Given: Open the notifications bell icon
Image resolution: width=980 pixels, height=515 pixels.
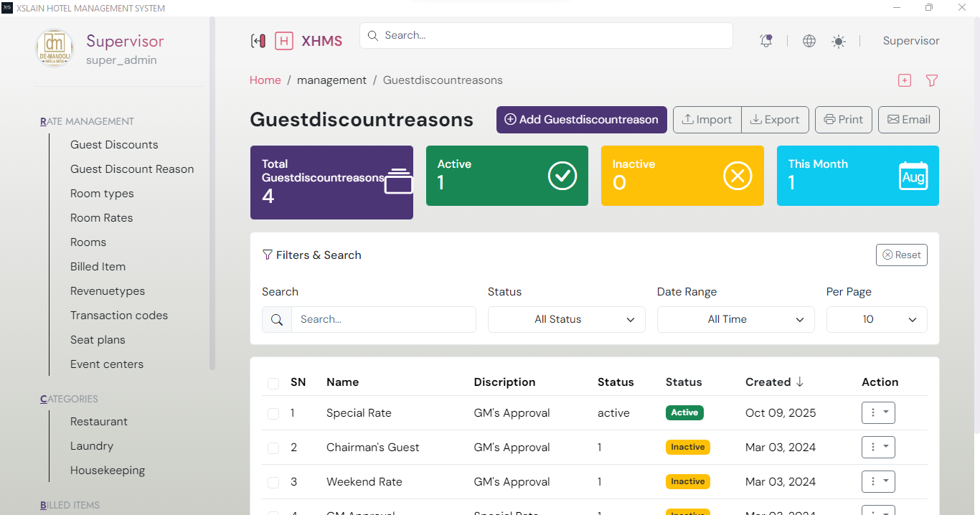Looking at the screenshot, I should point(765,41).
